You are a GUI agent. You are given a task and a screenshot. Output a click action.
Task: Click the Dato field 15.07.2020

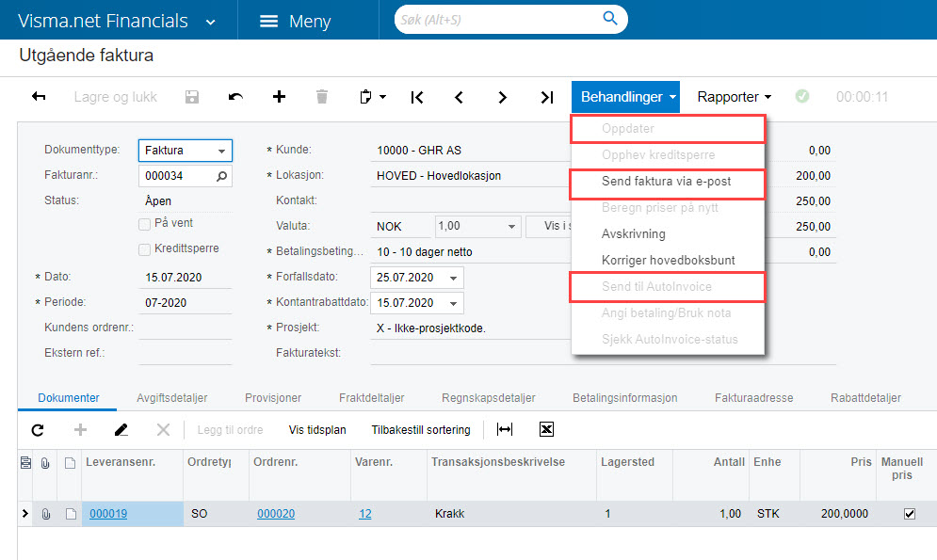(x=186, y=278)
